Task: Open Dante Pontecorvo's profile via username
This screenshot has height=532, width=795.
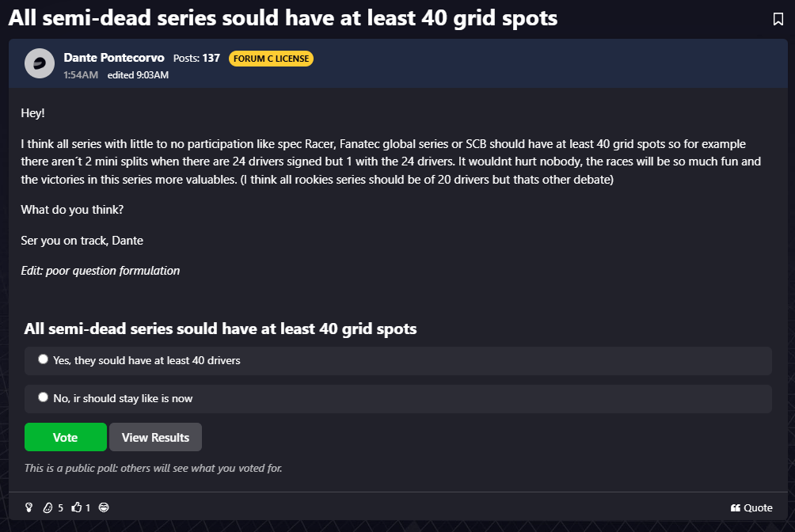Action: [x=113, y=58]
